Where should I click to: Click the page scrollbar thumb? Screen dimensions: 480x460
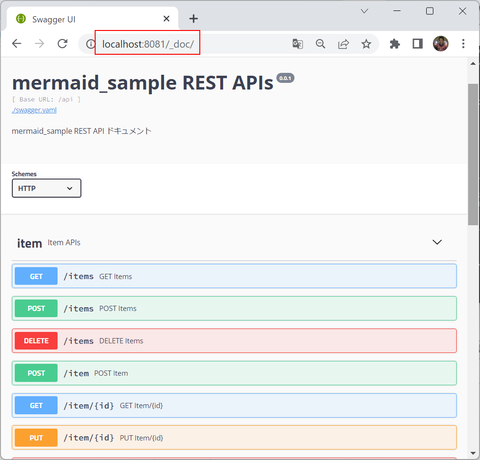coord(473,154)
